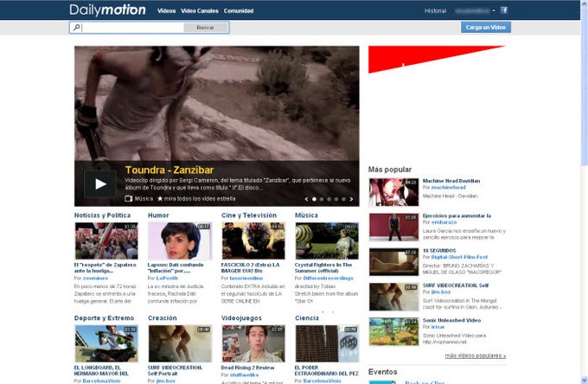The height and width of the screenshot is (384, 588).
Task: Open user link stuffwelike
Action: click(244, 374)
